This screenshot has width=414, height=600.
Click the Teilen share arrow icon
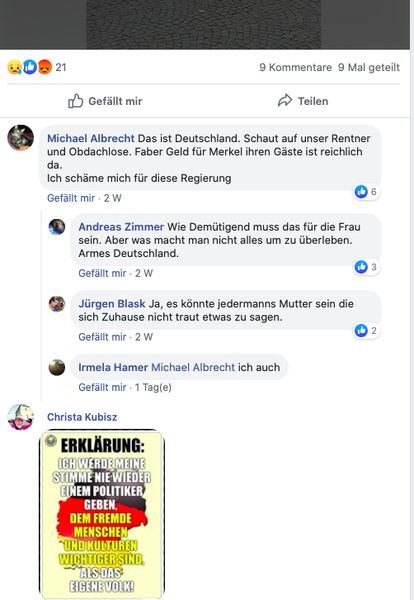coord(285,101)
